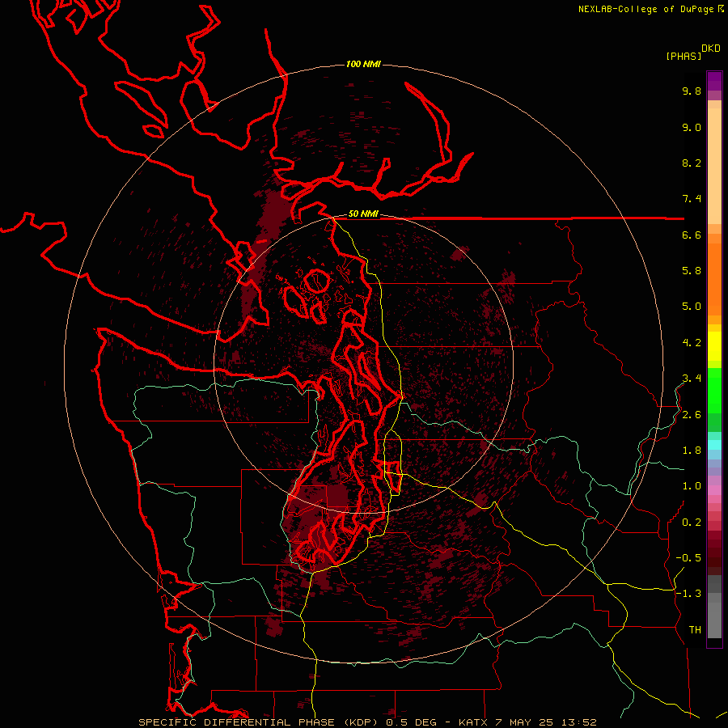Screen dimensions: 728x728
Task: Click the DKD product code label
Action: [x=711, y=49]
